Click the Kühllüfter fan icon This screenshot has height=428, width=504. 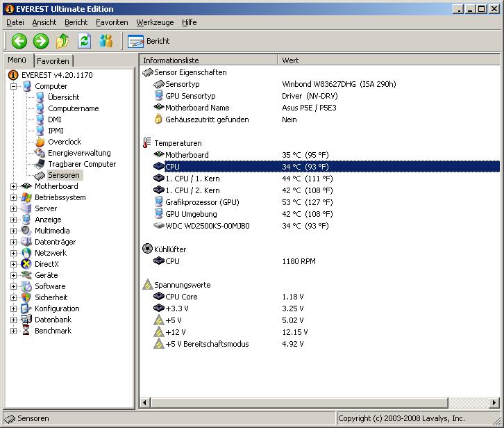(147, 249)
